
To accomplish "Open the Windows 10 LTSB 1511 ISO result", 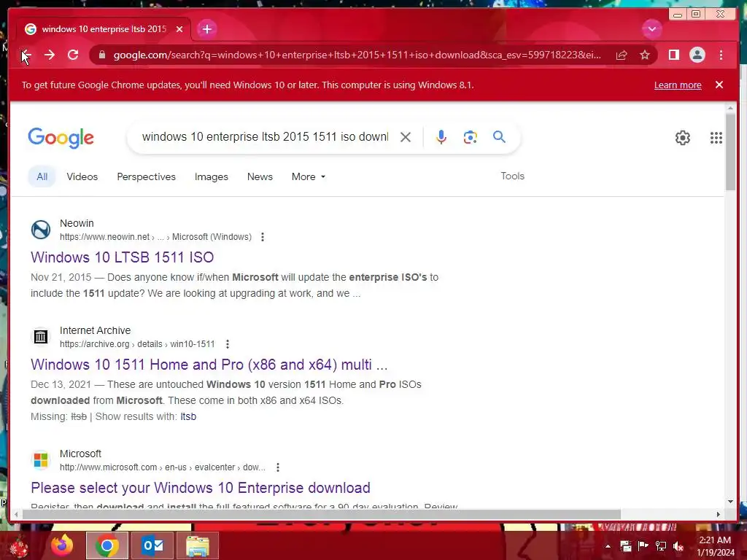I will tap(122, 257).
